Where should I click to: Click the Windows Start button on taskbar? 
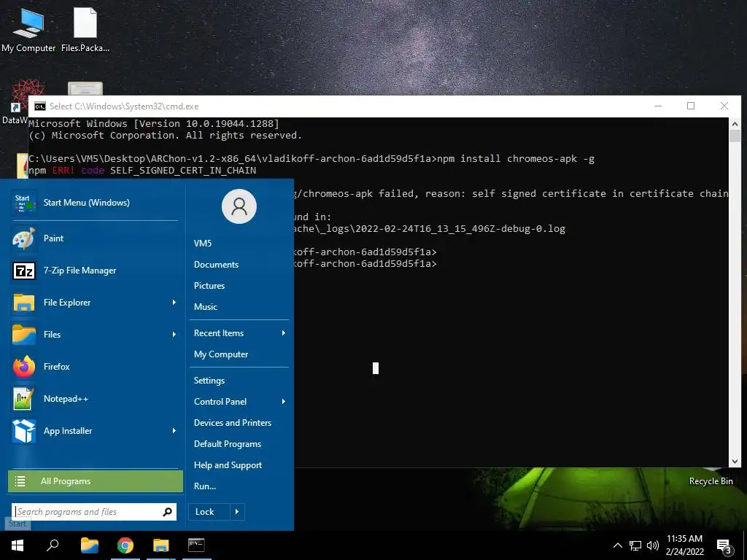point(18,545)
